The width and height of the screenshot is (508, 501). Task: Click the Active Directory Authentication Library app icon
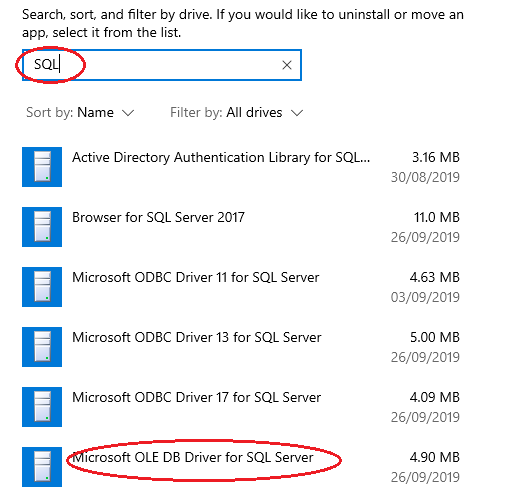click(42, 167)
